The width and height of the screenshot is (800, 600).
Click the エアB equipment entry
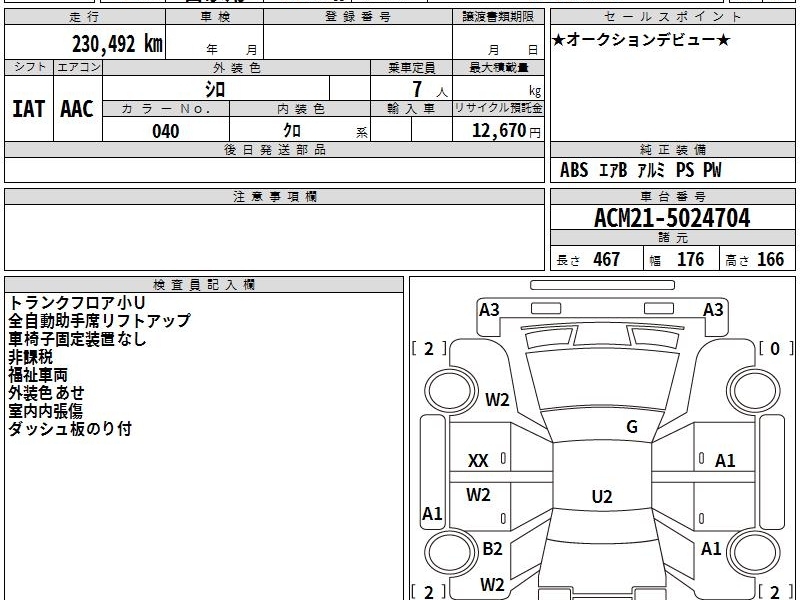coord(613,170)
